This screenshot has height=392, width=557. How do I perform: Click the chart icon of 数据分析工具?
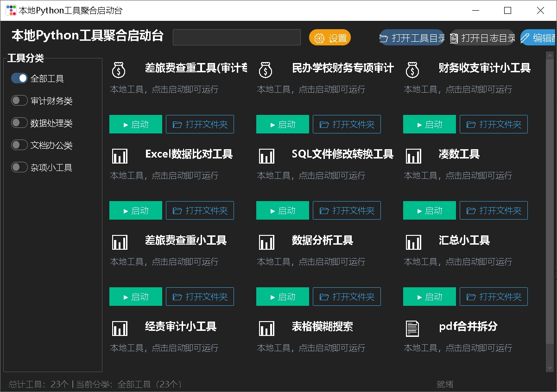[266, 242]
